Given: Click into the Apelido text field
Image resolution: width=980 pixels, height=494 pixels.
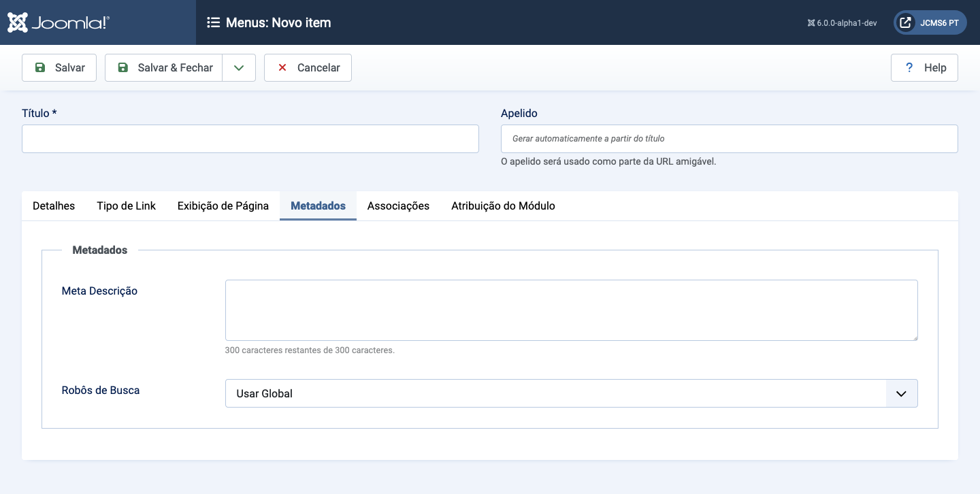Looking at the screenshot, I should coord(729,139).
